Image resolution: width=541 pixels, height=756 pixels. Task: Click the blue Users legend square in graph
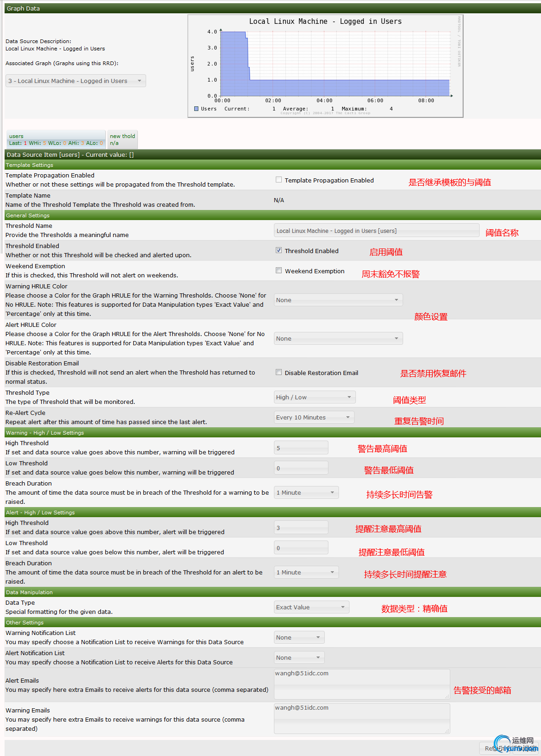(196, 109)
